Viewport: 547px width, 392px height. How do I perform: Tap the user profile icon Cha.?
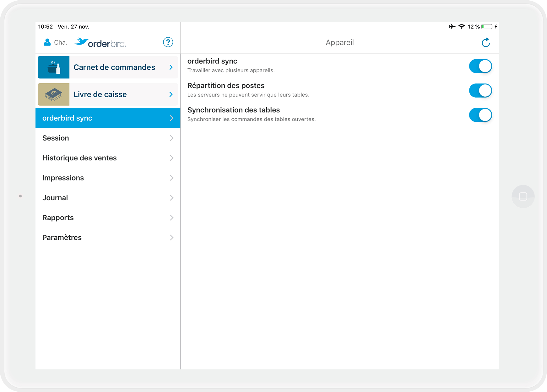coord(47,42)
